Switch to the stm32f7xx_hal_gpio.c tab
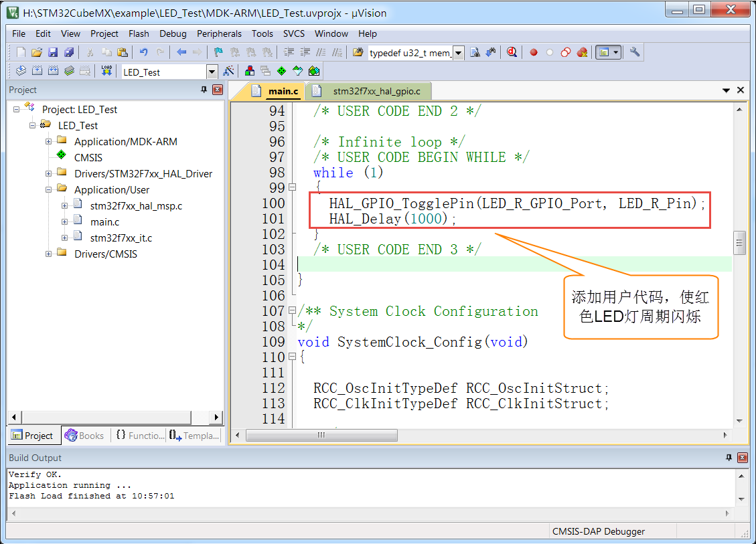This screenshot has width=756, height=544. click(x=368, y=91)
